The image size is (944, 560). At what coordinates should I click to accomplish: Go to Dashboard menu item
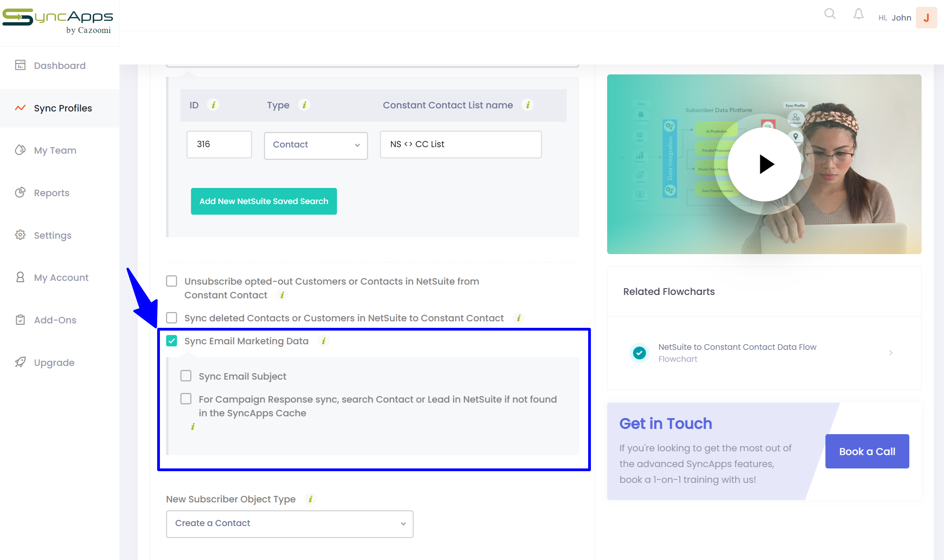[x=60, y=65]
